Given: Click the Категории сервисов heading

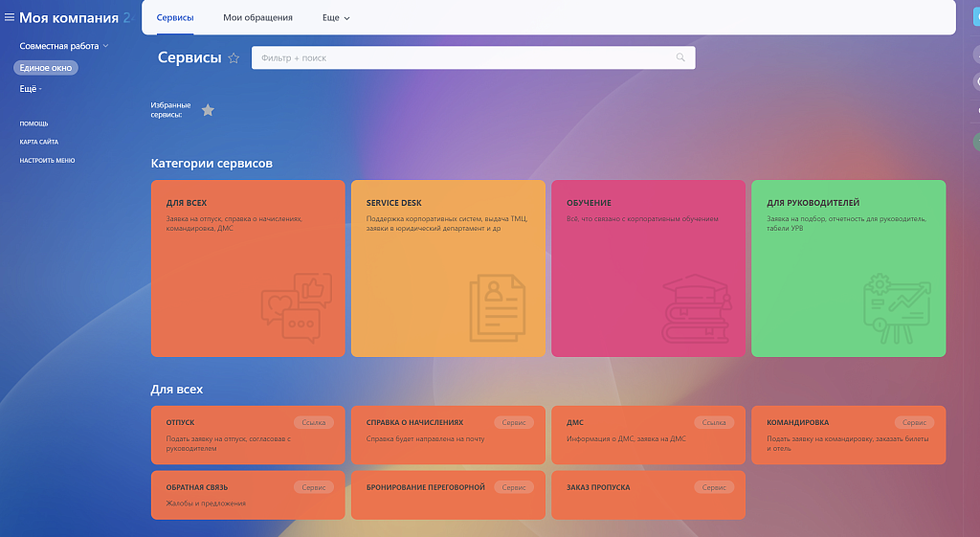Looking at the screenshot, I should [x=212, y=164].
